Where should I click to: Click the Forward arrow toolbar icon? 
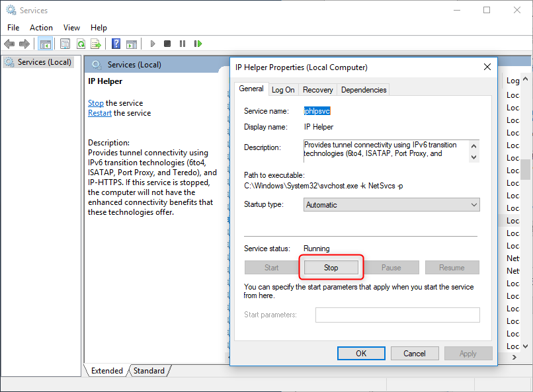(24, 44)
